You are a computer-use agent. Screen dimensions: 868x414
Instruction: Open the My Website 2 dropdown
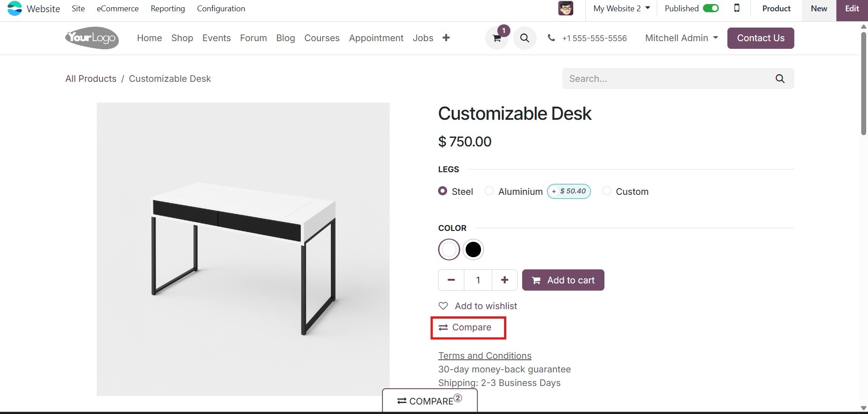(621, 9)
